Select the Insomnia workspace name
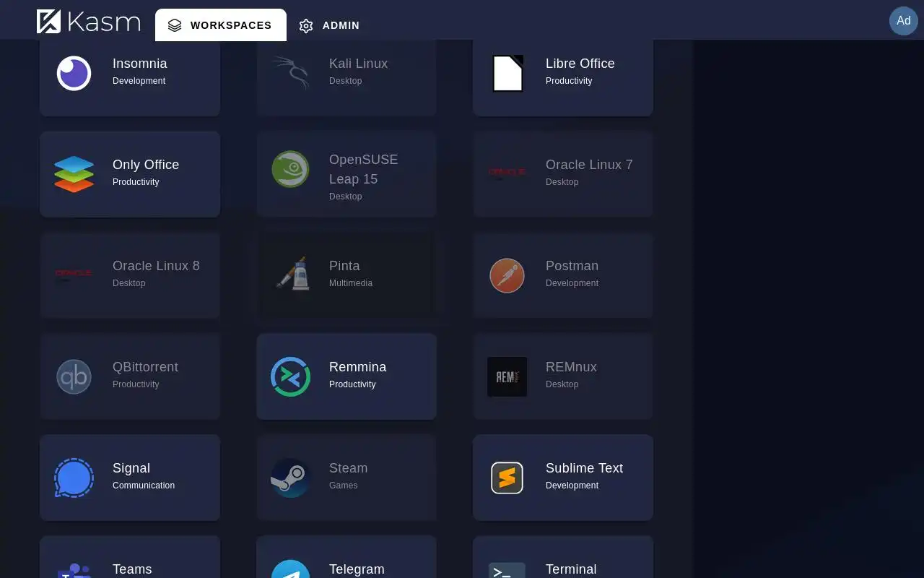Image resolution: width=924 pixels, height=578 pixels. 140,64
